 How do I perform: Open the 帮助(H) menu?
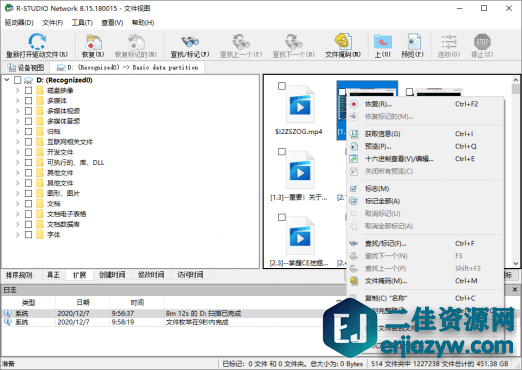click(x=143, y=23)
